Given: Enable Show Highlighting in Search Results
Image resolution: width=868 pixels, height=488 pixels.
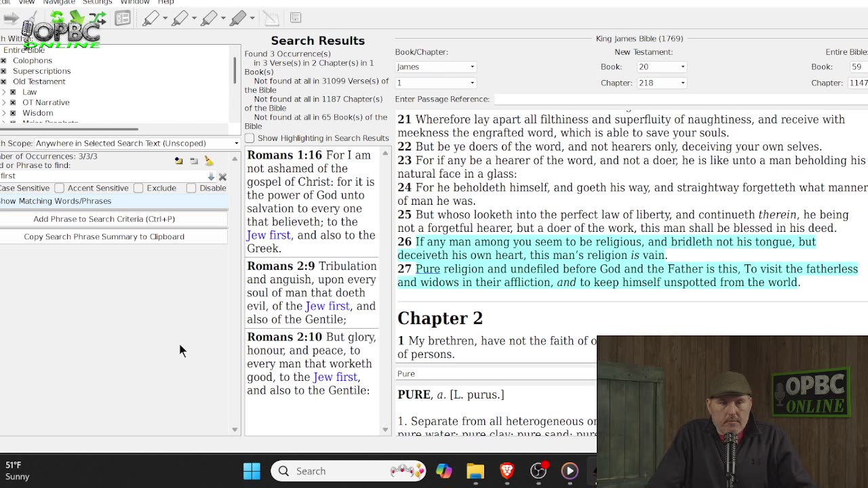Looking at the screenshot, I should tap(250, 138).
